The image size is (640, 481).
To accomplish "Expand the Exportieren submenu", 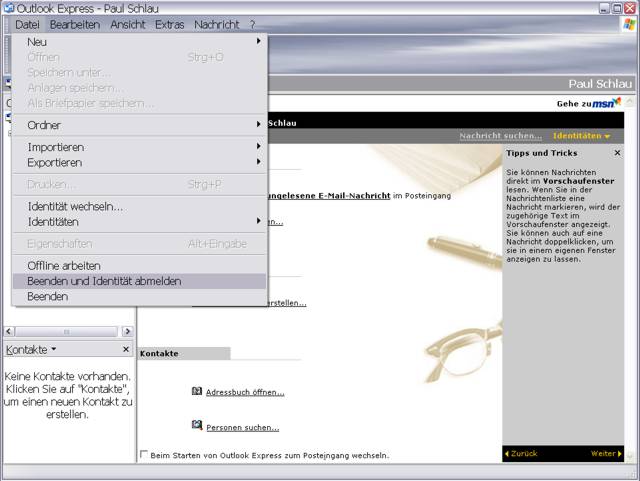I will [140, 162].
